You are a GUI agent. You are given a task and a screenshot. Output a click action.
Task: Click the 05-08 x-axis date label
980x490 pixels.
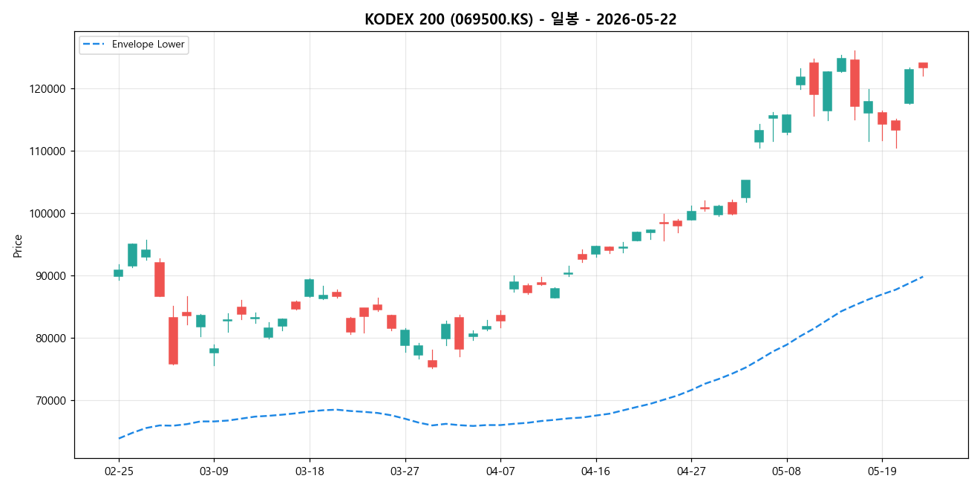(x=786, y=471)
